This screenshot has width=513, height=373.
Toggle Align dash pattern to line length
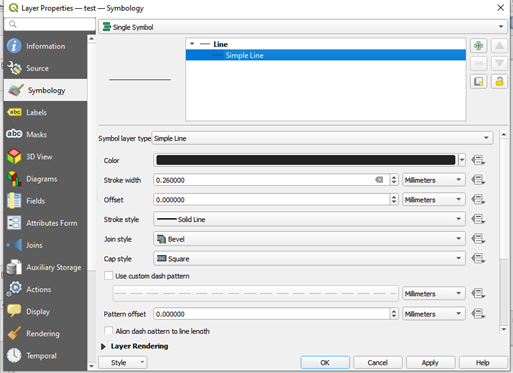[x=108, y=331]
